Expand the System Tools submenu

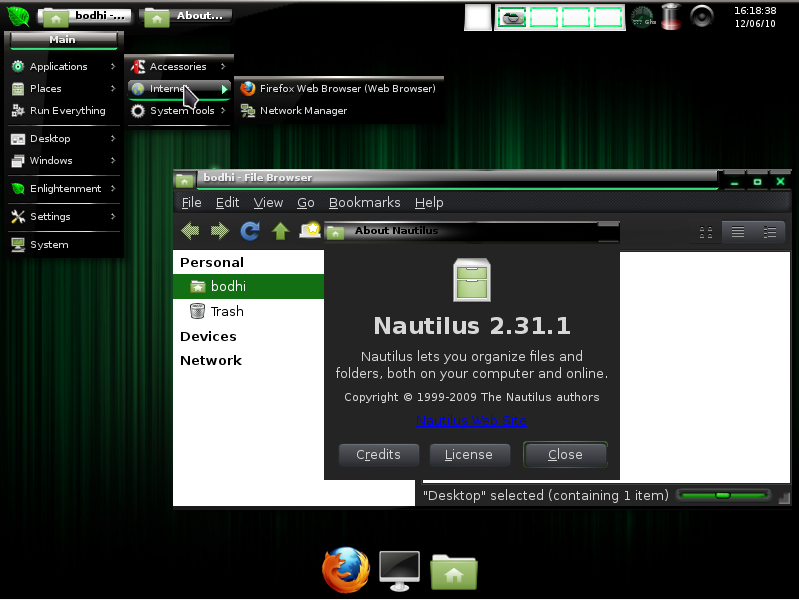coord(178,111)
